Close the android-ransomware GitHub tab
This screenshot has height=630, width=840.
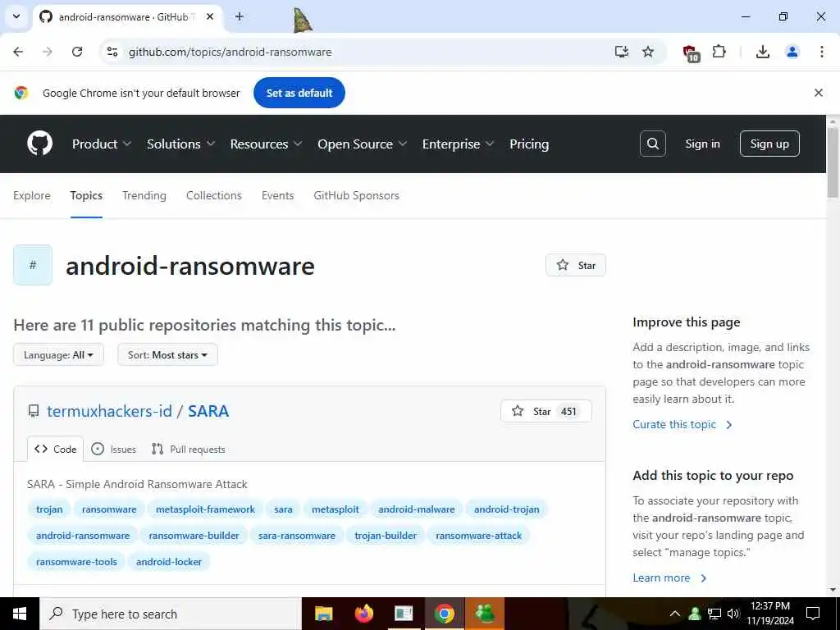point(210,16)
